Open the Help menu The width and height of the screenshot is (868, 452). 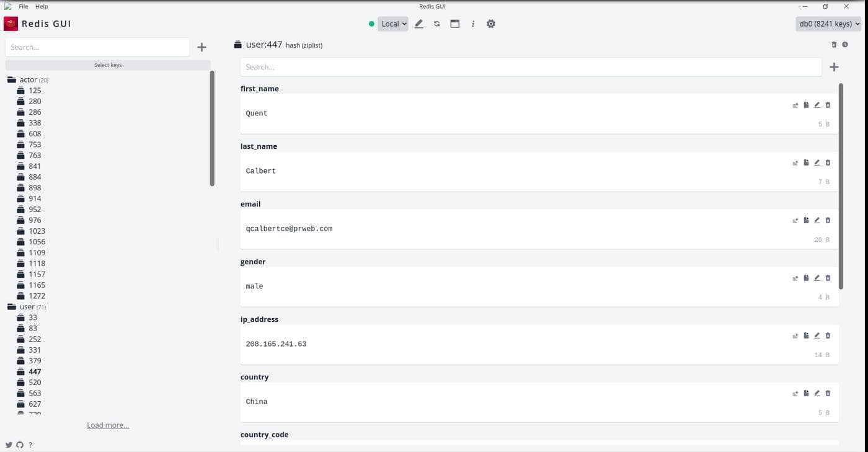(42, 6)
